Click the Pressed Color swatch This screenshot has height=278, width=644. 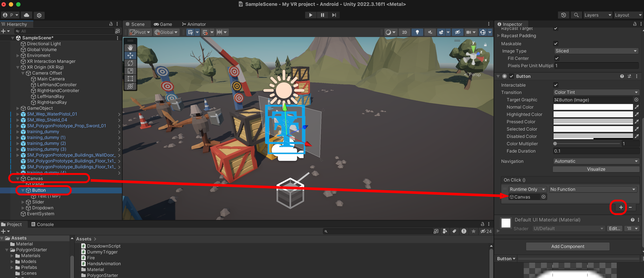point(593,122)
